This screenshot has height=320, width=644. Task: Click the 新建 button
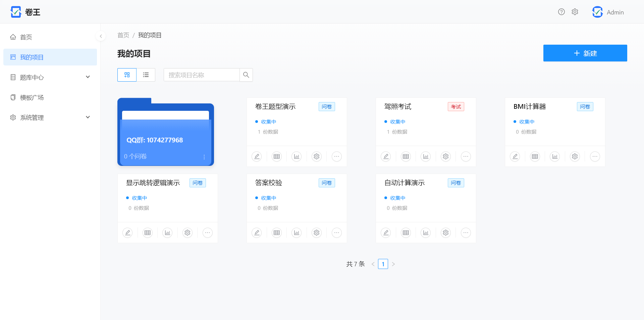(585, 53)
